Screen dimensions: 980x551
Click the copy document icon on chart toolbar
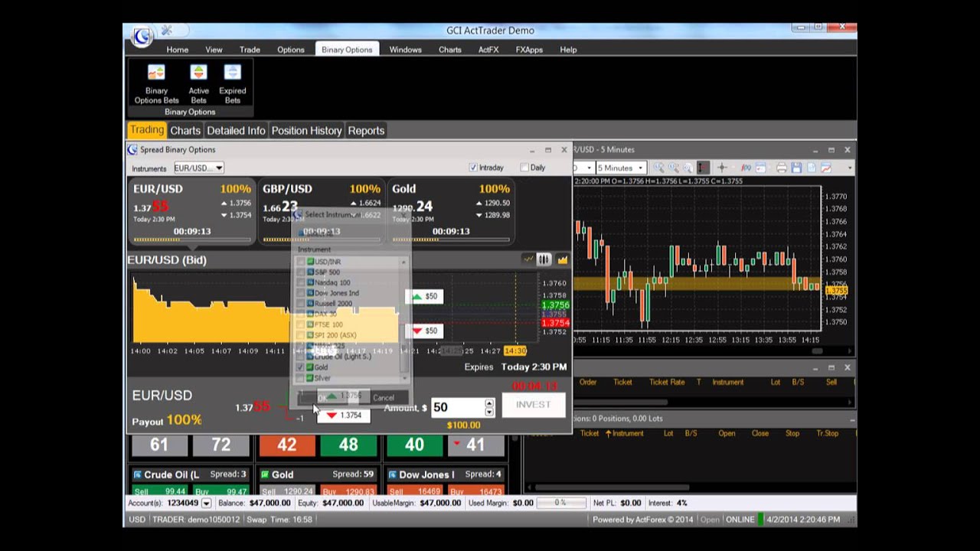(811, 168)
